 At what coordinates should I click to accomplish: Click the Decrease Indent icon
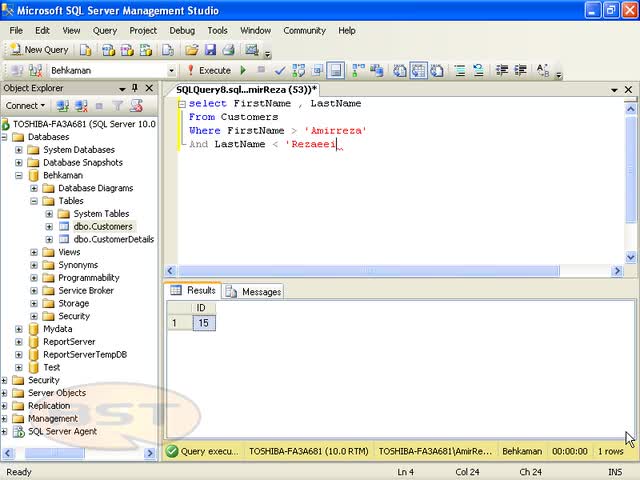click(502, 71)
